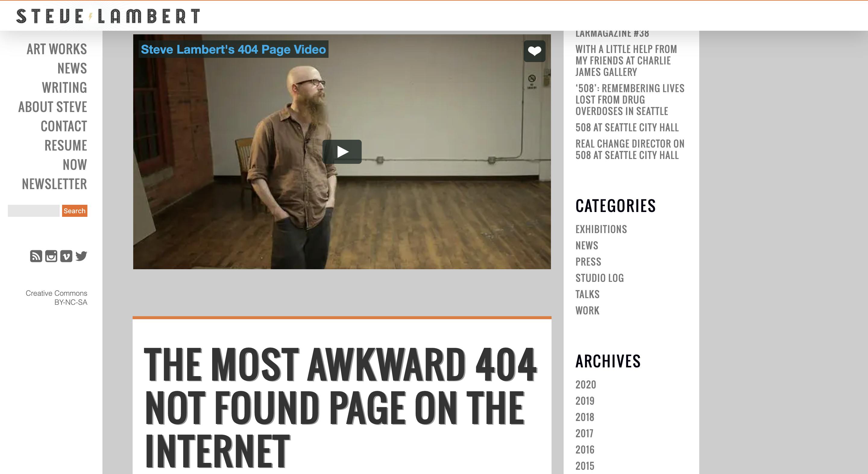The height and width of the screenshot is (474, 868).
Task: Focus the sidebar search field
Action: point(34,211)
